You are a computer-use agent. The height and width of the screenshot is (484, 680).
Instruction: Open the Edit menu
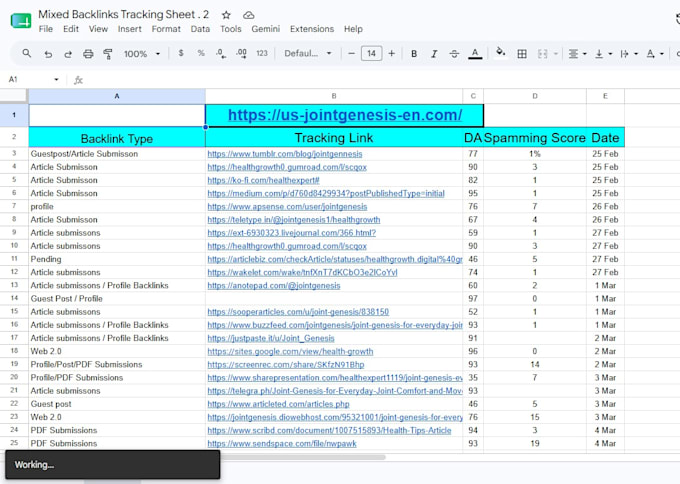click(x=71, y=29)
